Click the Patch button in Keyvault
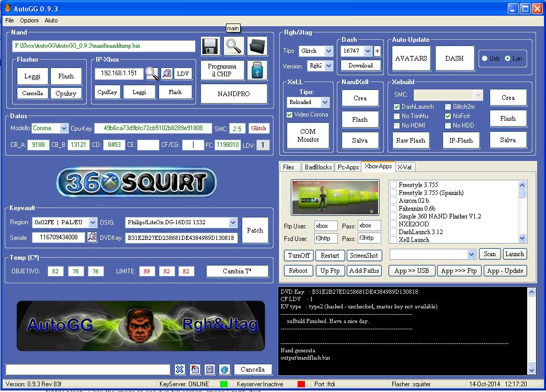 point(255,230)
